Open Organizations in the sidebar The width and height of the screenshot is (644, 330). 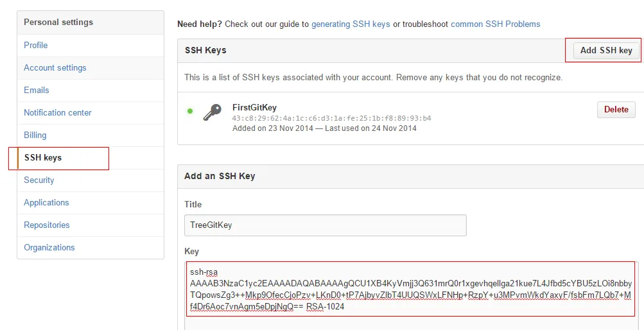click(x=49, y=247)
